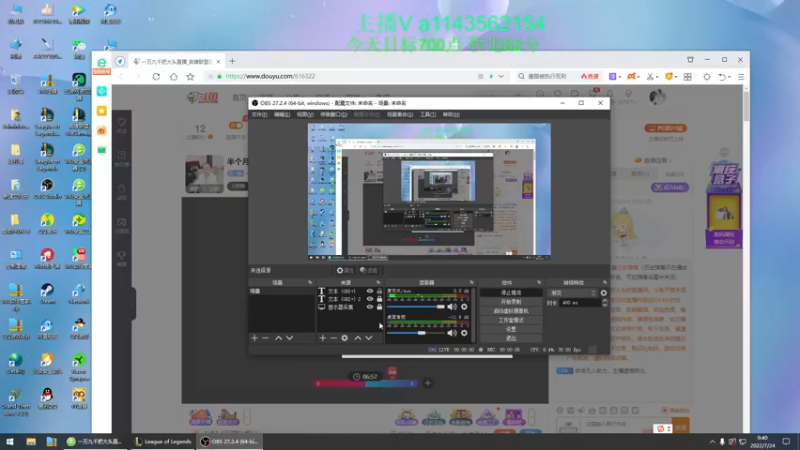
Task: Open the scene transition type dropdown
Action: 572,293
